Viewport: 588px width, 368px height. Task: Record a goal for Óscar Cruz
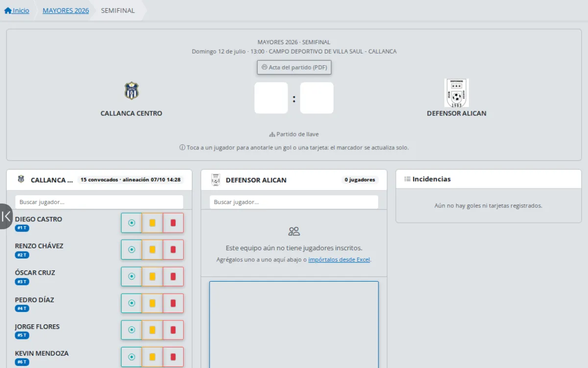pyautogui.click(x=131, y=276)
